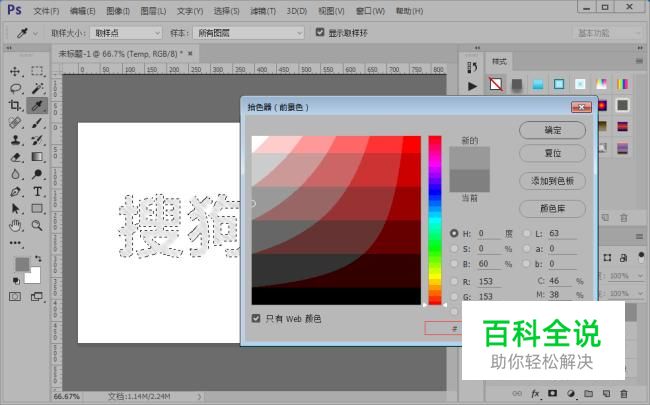Screen dimensions: 650x405
Task: Open Color Libraries from the picker
Action: [x=552, y=209]
